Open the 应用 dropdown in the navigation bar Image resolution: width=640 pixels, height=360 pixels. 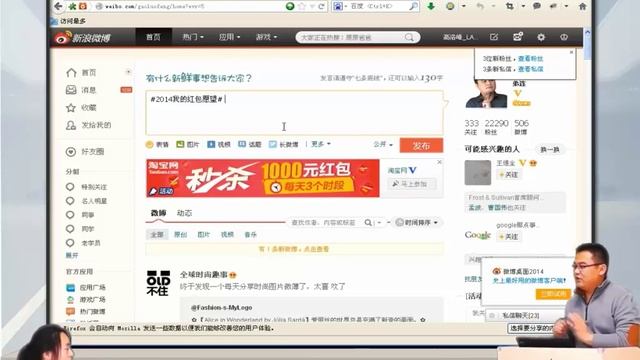pyautogui.click(x=229, y=37)
